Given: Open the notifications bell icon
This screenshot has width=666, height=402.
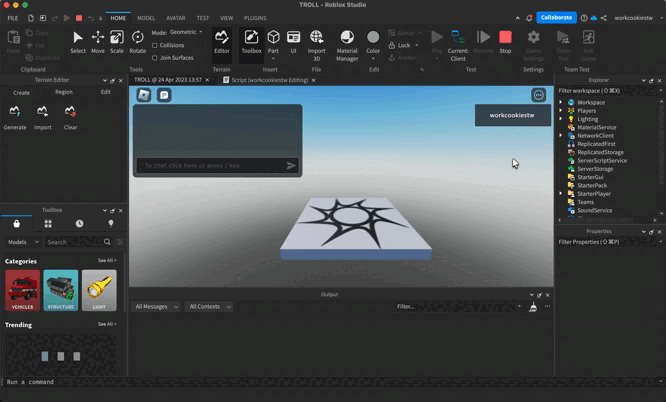Looking at the screenshot, I should point(529,18).
